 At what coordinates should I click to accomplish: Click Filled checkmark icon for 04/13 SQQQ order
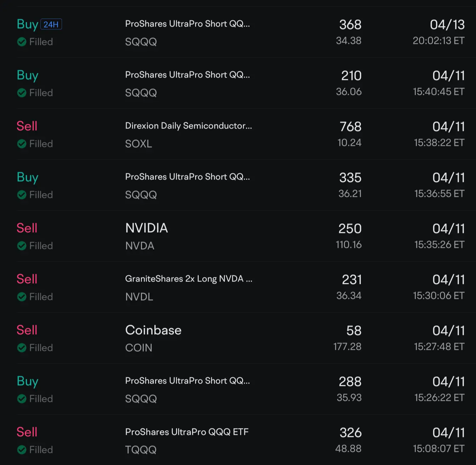click(22, 42)
